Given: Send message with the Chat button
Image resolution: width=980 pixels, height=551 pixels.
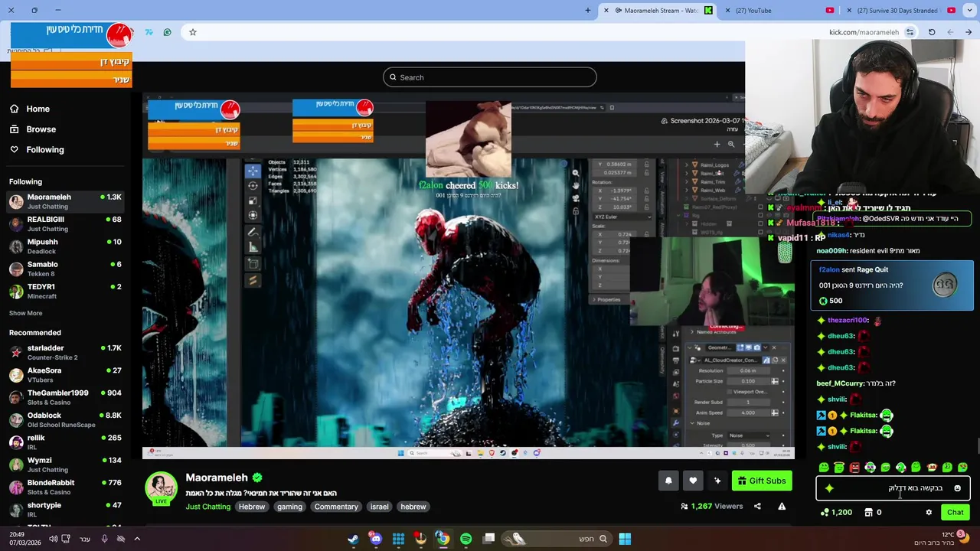Looking at the screenshot, I should (x=955, y=513).
